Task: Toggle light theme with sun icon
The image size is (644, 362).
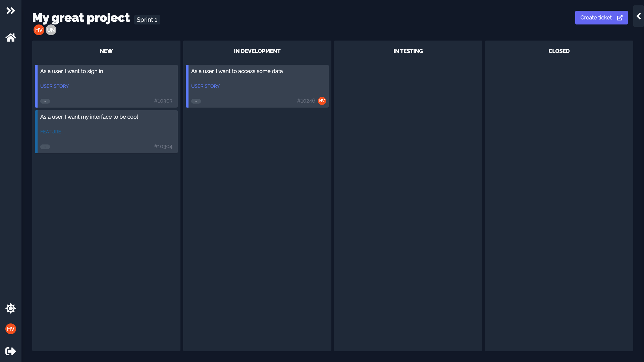Action: point(11,308)
